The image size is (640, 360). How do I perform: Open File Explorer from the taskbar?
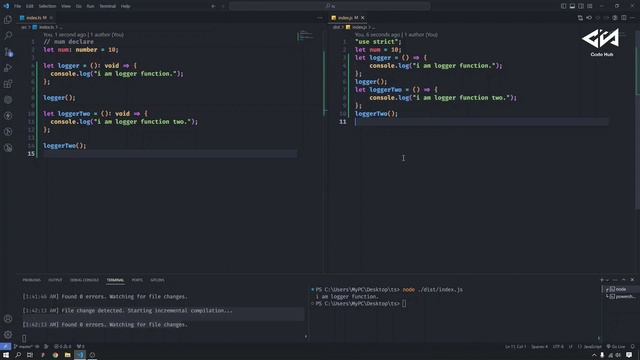point(67,355)
